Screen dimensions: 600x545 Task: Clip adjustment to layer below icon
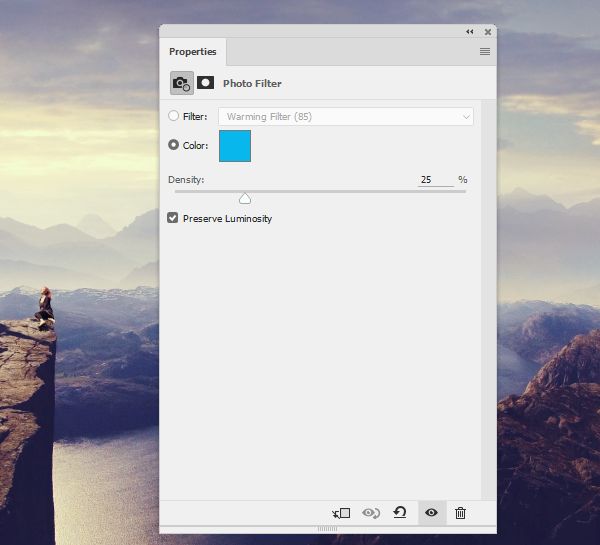[x=341, y=513]
